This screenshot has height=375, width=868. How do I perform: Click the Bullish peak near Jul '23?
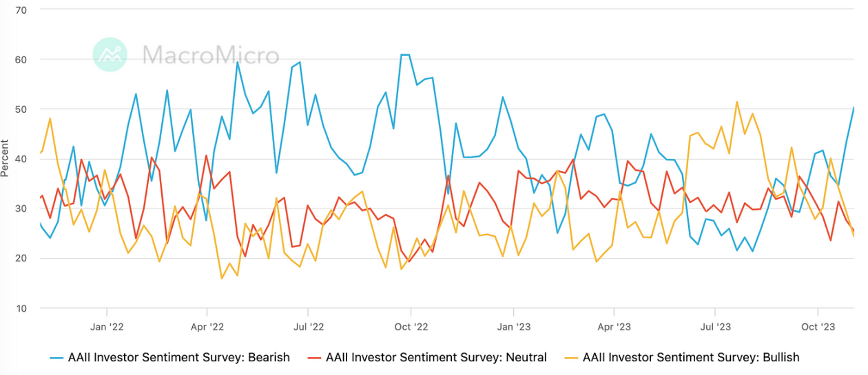pyautogui.click(x=736, y=102)
